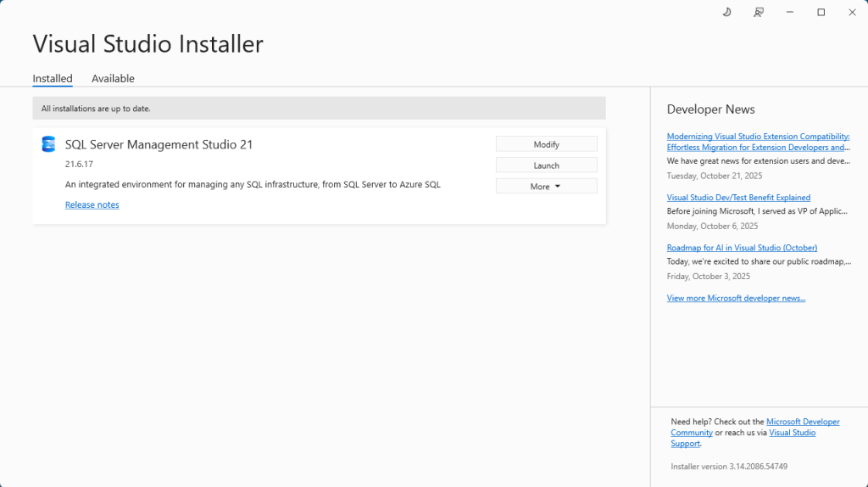The width and height of the screenshot is (868, 487).
Task: Open Modernizing Visual Studio Extension Compatibility article
Action: tap(758, 142)
